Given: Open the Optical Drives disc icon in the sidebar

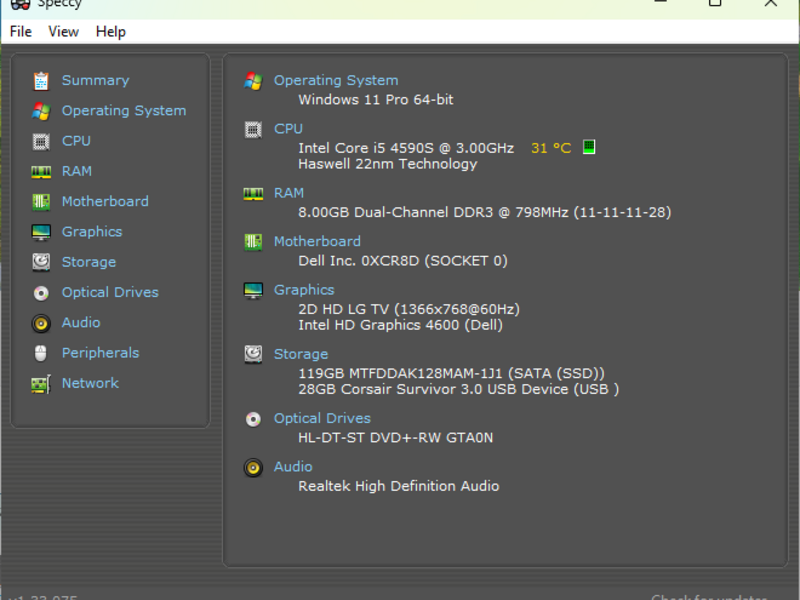Looking at the screenshot, I should tap(41, 293).
